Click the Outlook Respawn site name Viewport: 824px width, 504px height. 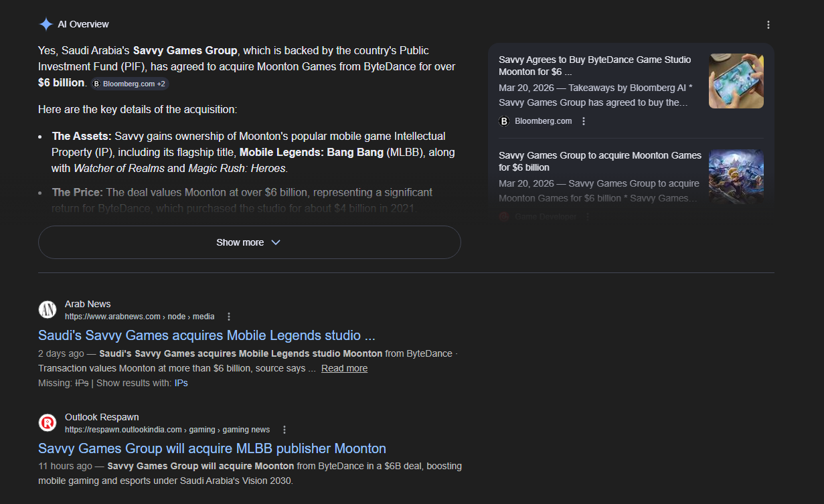pyautogui.click(x=102, y=417)
